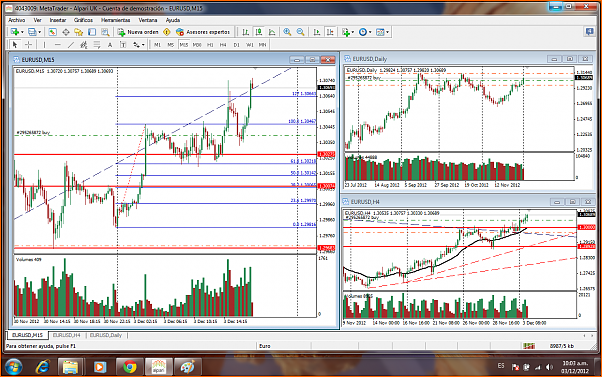Click the add Indicators icon
The height and width of the screenshot is (377, 602).
click(x=346, y=32)
